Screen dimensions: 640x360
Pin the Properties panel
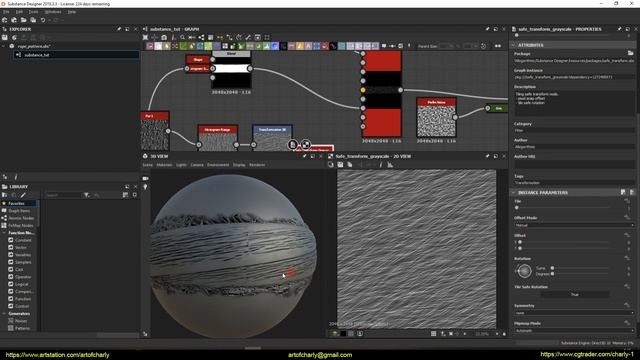click(619, 29)
